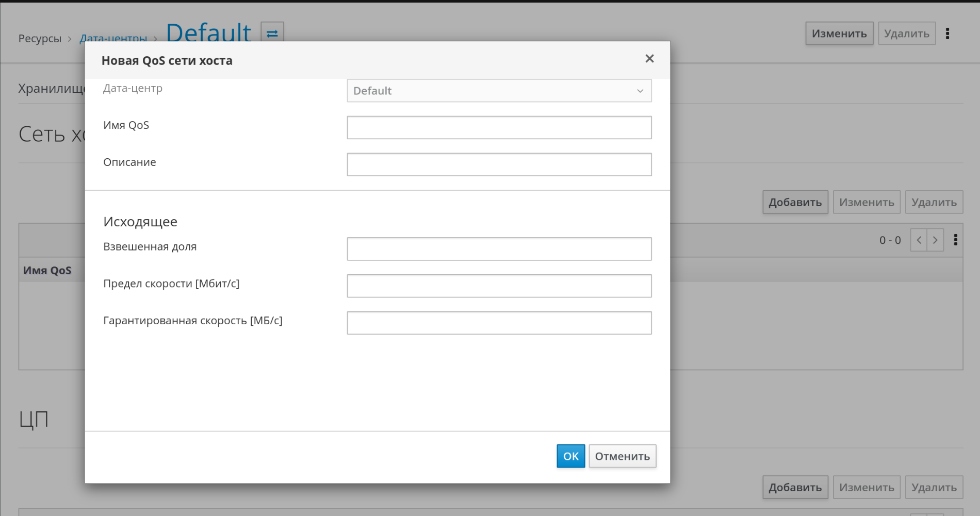Click Изменить button in the page header
The height and width of the screenshot is (516, 980).
[839, 34]
